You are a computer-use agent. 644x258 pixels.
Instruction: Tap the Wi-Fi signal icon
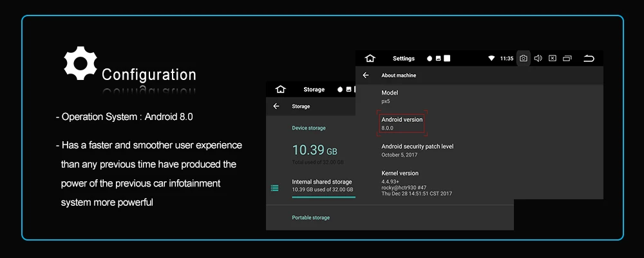click(491, 59)
